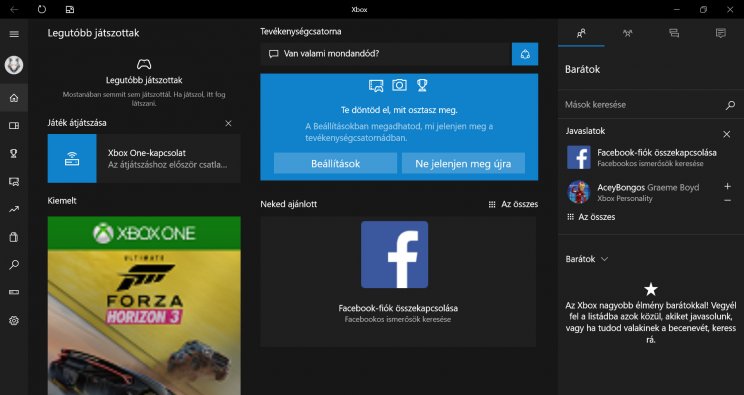Click the trophy icon in the blue panel
The height and width of the screenshot is (395, 744).
[x=422, y=85]
